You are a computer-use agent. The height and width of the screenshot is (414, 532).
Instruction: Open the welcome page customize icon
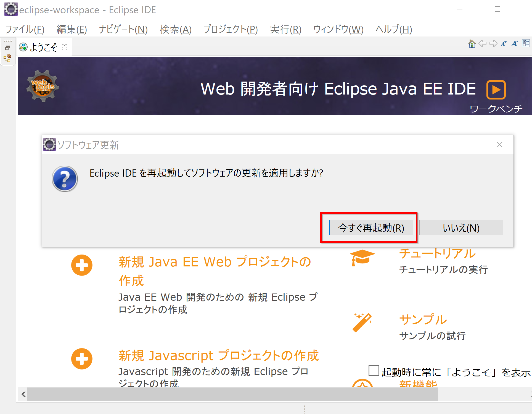pos(526,44)
